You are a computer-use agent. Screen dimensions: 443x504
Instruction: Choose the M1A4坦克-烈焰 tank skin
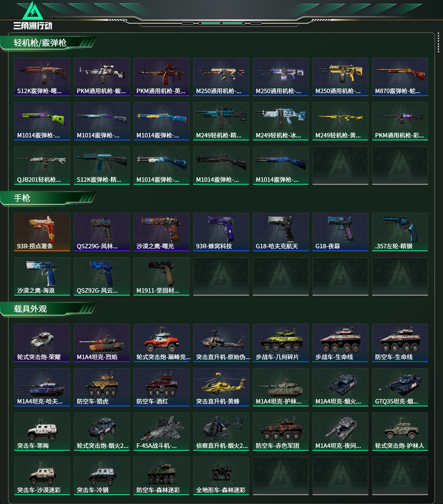(x=102, y=343)
